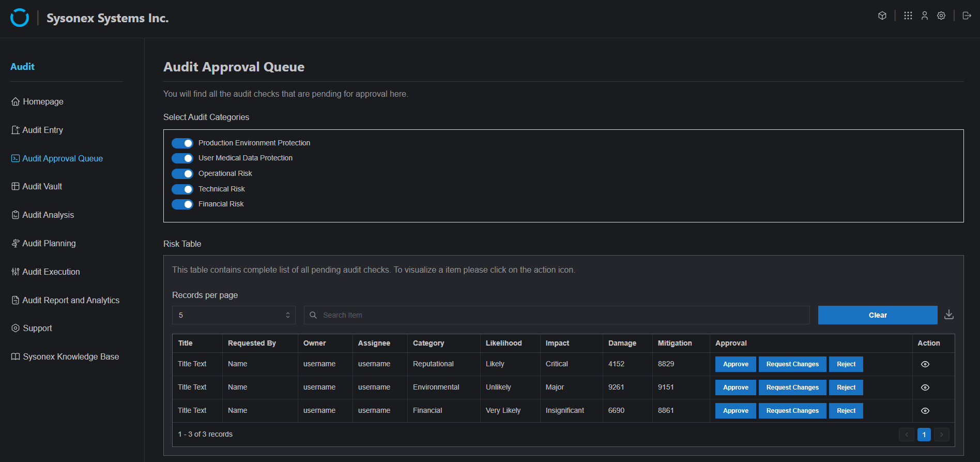
Task: Click the cube icon in top header
Action: click(882, 16)
